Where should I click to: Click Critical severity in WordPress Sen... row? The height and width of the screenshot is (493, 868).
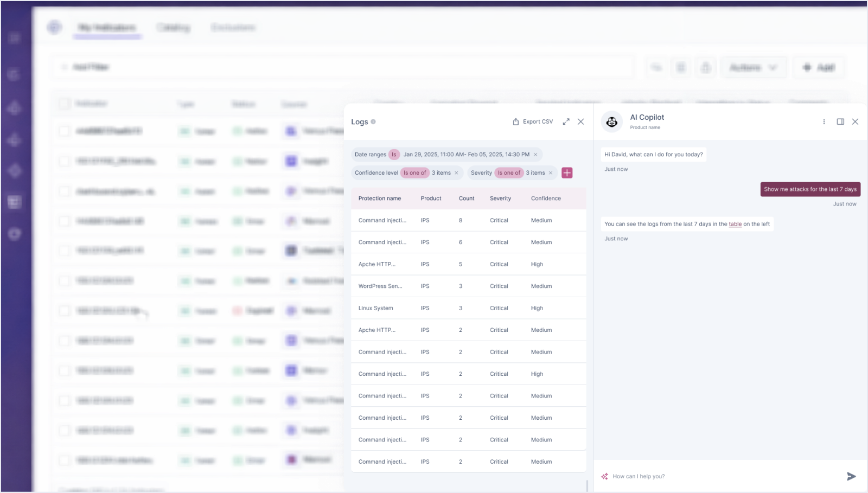pyautogui.click(x=499, y=286)
